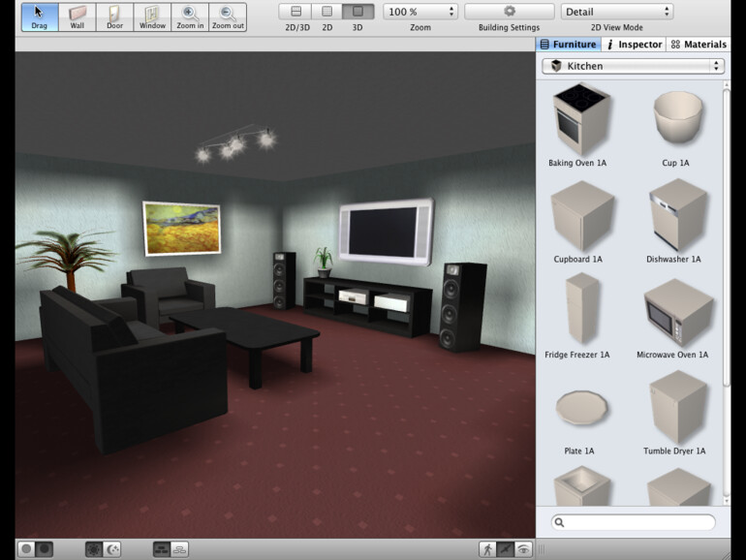
Task: Open Building Settings
Action: pos(509,12)
